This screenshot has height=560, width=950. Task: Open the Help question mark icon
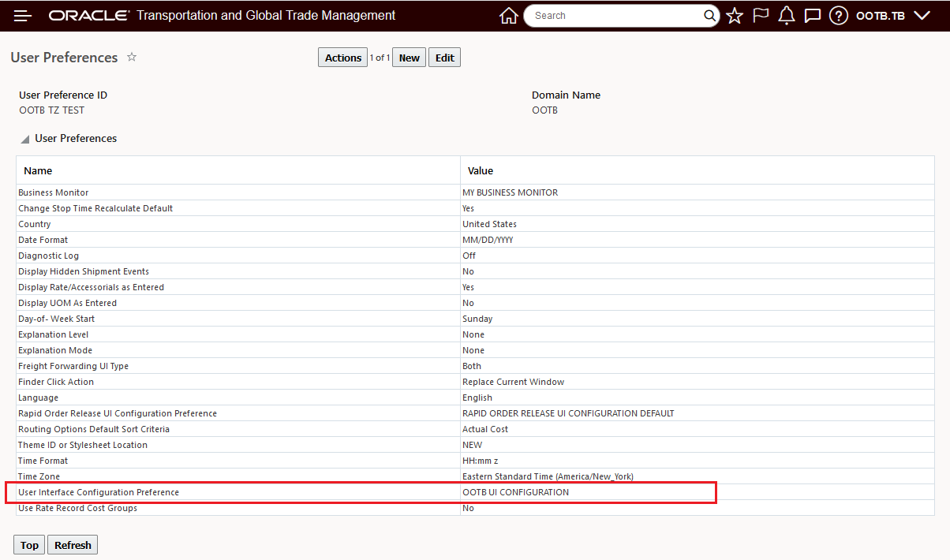[x=839, y=16]
